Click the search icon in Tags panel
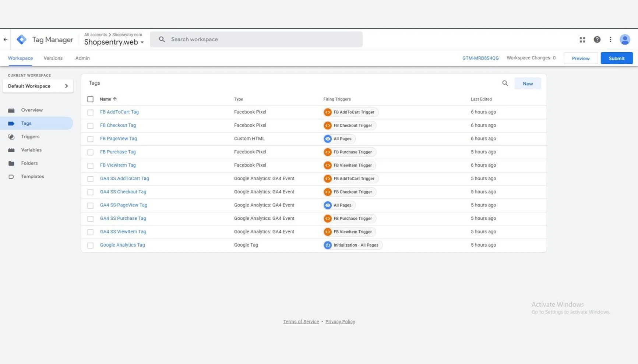The height and width of the screenshot is (364, 638). click(505, 84)
